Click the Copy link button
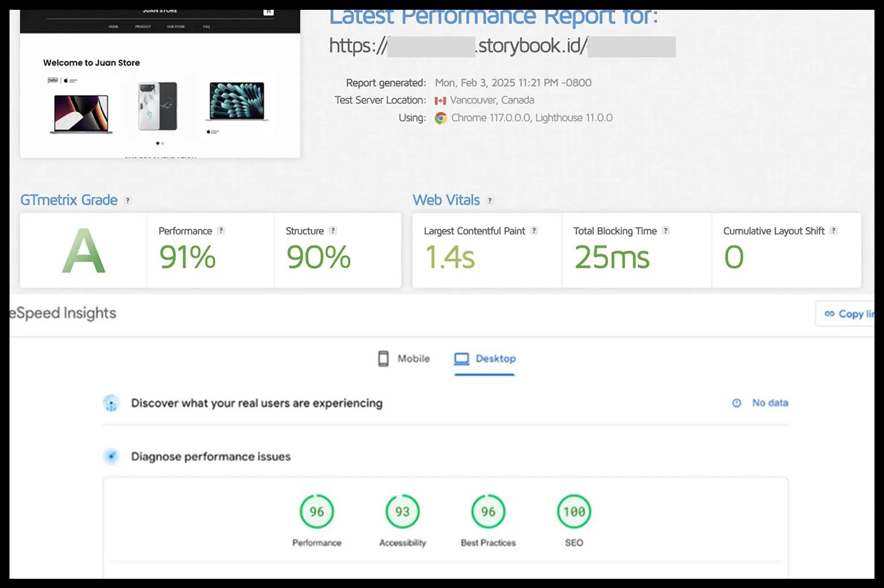 [845, 314]
